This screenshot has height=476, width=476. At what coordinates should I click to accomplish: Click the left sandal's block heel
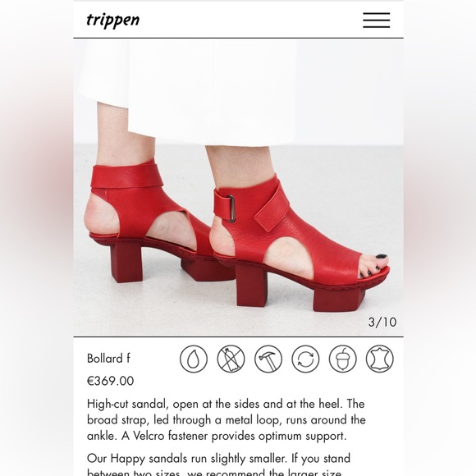[126, 263]
